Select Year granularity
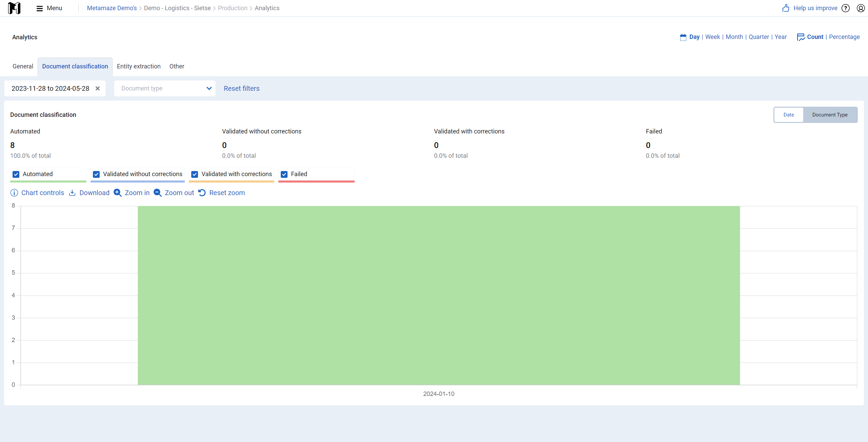Image resolution: width=868 pixels, height=442 pixels. (781, 37)
